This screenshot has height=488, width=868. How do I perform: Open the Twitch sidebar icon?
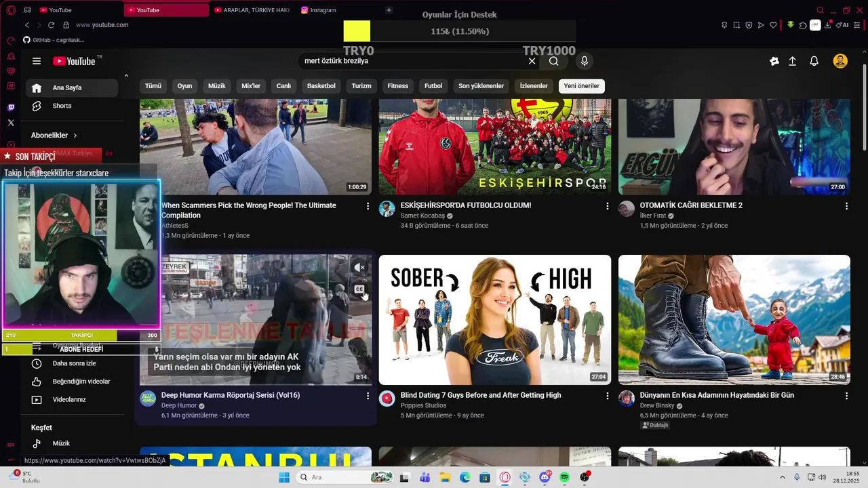[11, 108]
